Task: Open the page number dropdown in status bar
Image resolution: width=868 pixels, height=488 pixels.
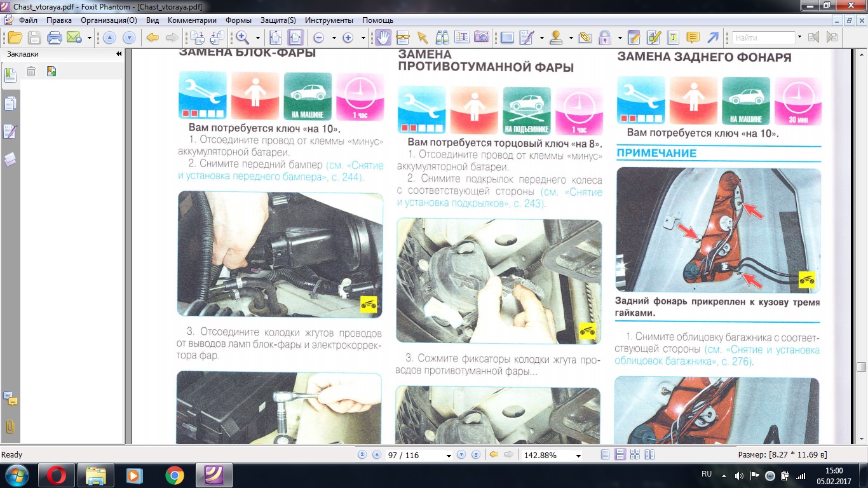Action: [x=449, y=456]
